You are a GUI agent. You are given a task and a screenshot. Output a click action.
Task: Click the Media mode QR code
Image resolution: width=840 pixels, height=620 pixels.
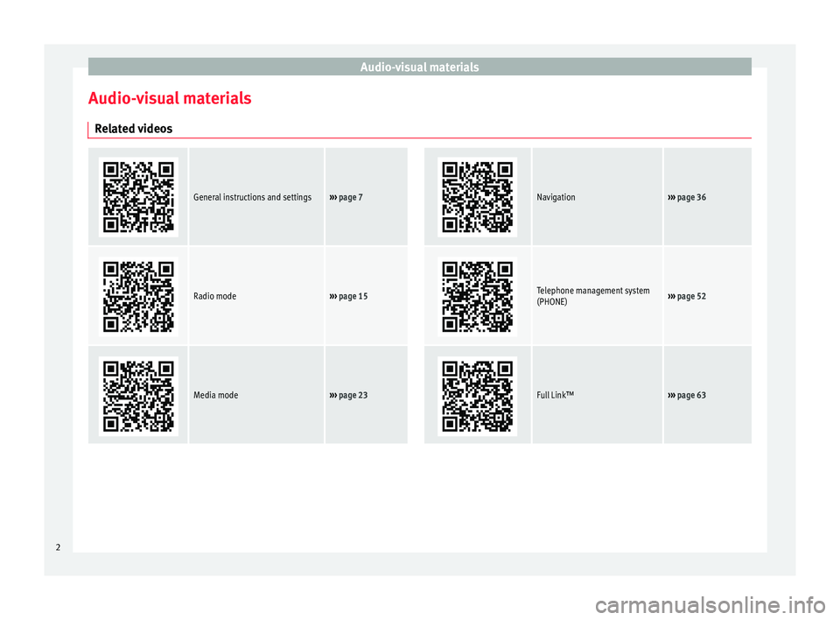click(x=138, y=395)
